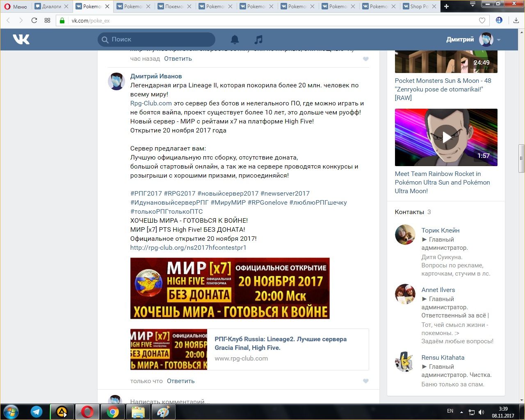
Task: Open hashtag #RPGonelove
Action: coord(268,203)
